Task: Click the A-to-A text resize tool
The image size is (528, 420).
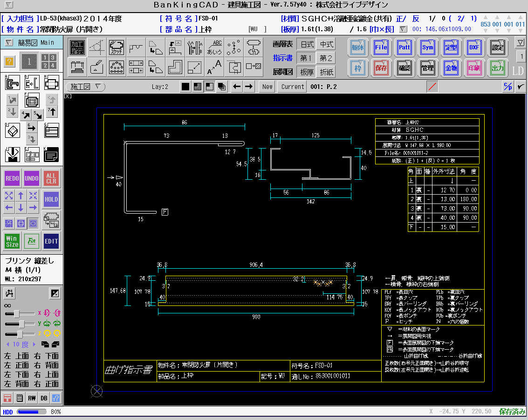Action: (214, 67)
